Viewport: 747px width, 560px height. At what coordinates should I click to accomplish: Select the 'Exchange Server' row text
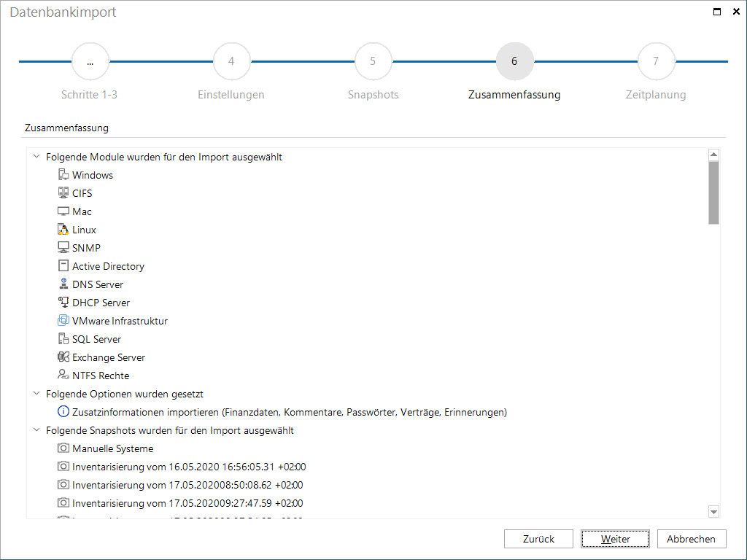point(109,357)
